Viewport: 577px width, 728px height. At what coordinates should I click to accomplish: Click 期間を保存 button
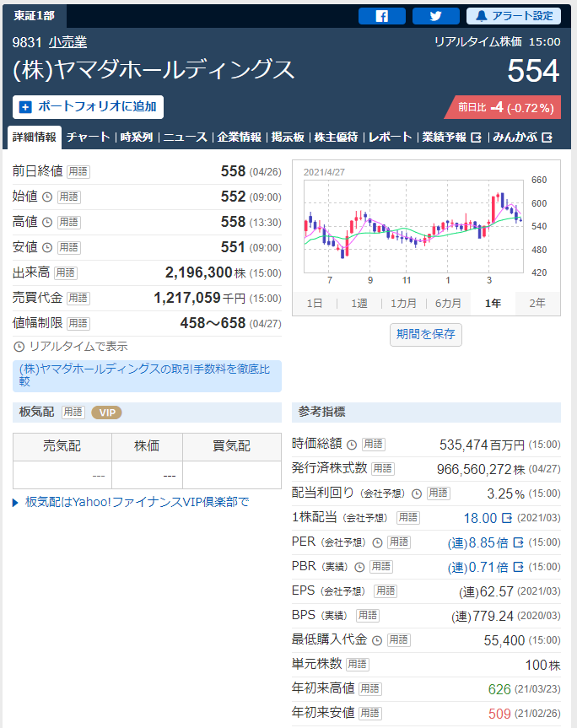[x=426, y=334]
